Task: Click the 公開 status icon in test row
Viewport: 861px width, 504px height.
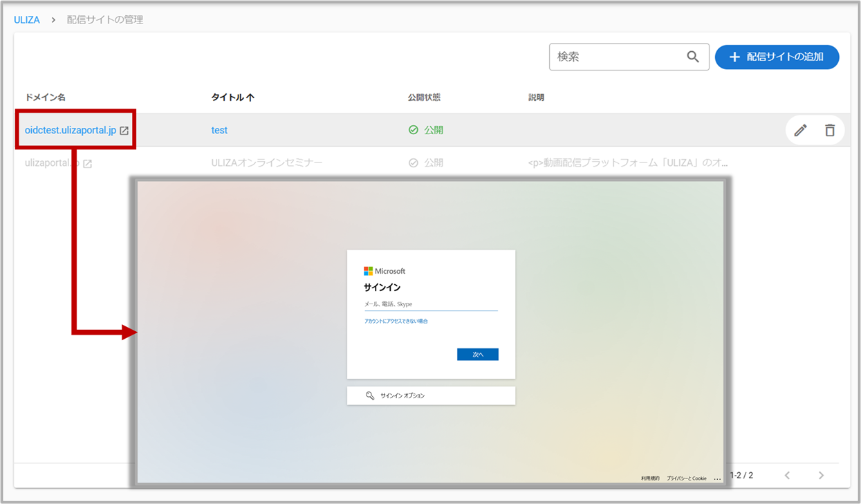Action: 414,130
